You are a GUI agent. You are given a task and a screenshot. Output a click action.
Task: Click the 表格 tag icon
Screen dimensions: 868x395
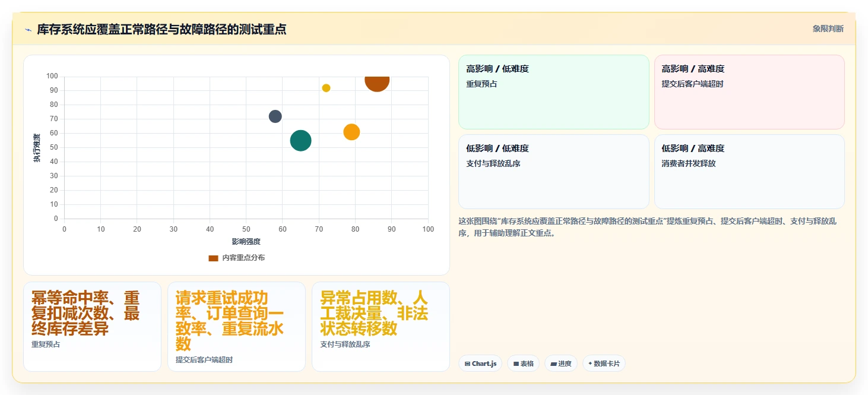(x=516, y=364)
